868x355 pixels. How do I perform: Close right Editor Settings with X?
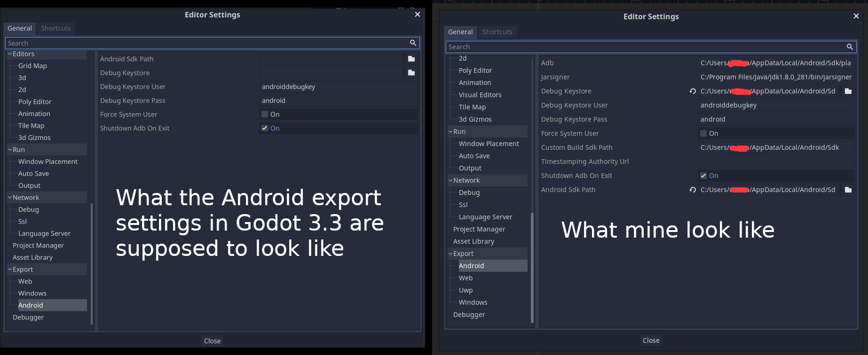(x=856, y=16)
